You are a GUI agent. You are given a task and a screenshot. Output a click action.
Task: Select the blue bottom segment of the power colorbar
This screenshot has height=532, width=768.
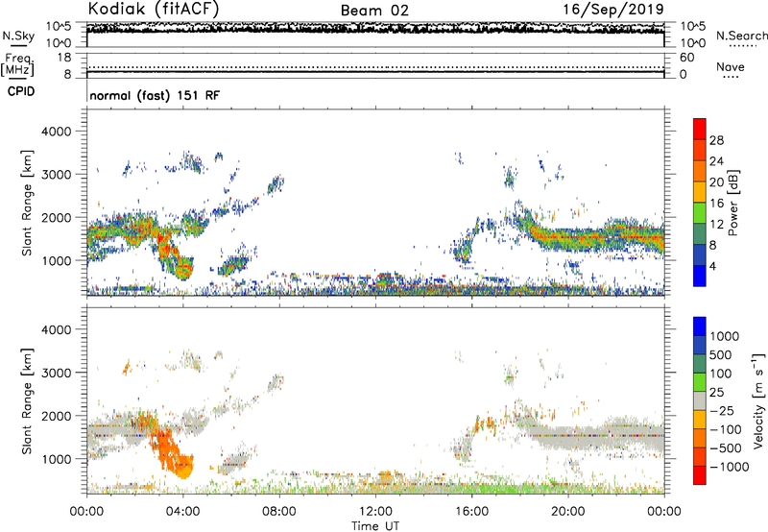(700, 276)
